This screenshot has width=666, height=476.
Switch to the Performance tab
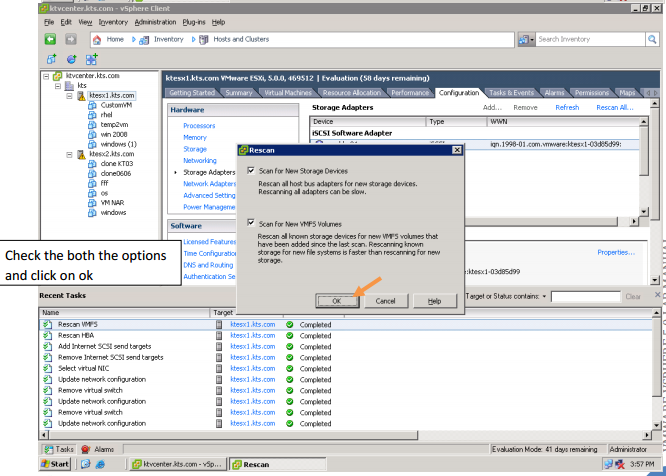coord(410,93)
